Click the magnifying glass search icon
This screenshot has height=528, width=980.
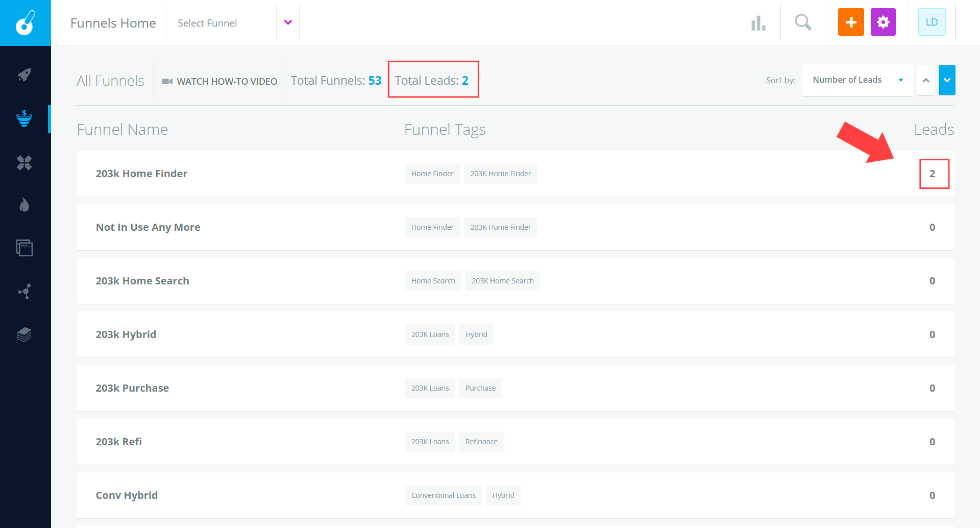[x=803, y=22]
